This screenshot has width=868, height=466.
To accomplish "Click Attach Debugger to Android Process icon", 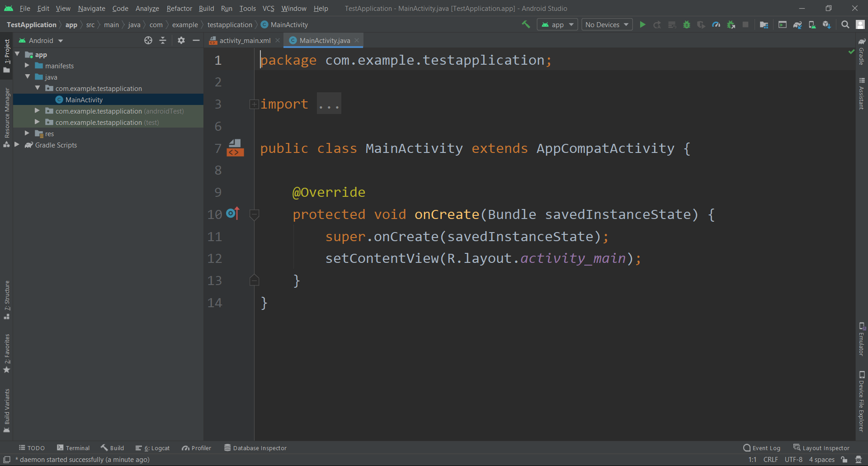I will pos(731,24).
